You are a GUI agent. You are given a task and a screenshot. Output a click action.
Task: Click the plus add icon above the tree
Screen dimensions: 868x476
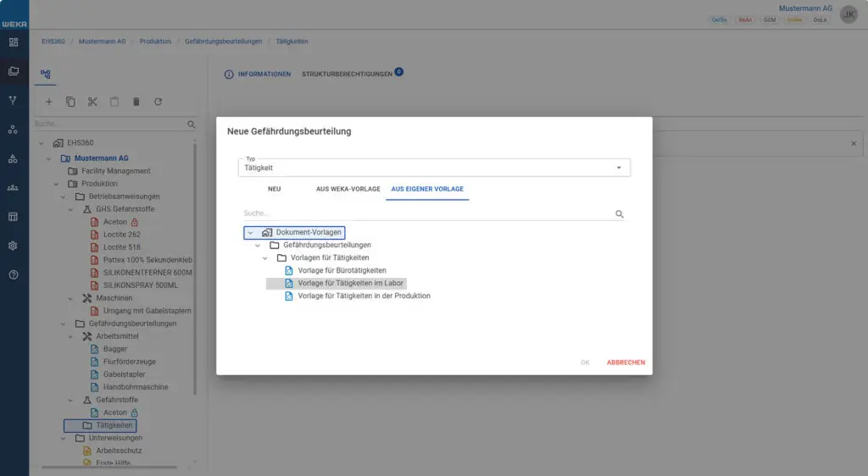[48, 102]
